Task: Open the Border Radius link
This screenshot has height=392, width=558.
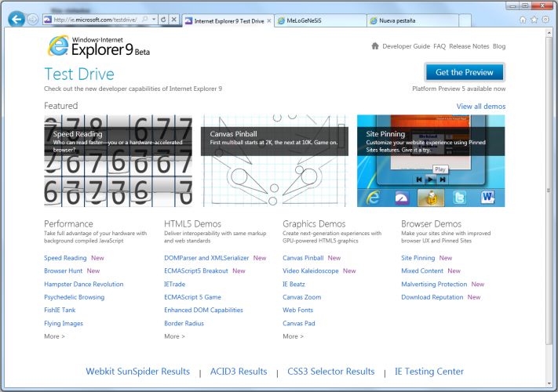Action: 184,324
